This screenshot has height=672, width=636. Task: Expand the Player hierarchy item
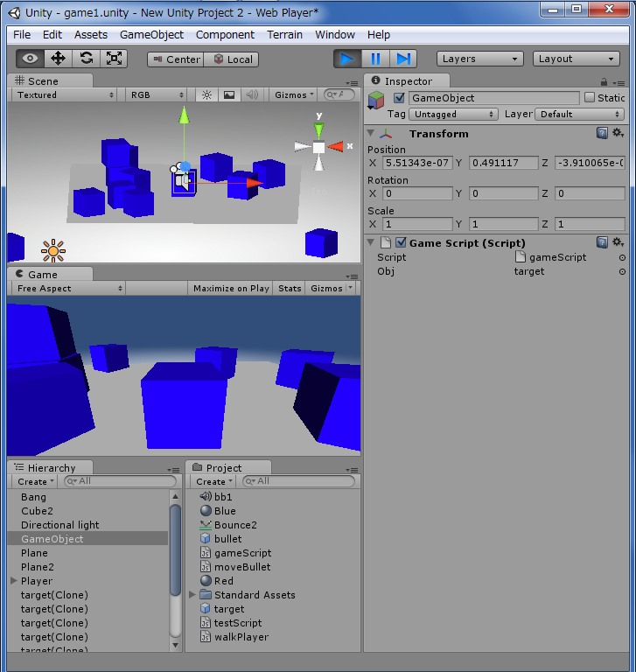tap(14, 581)
